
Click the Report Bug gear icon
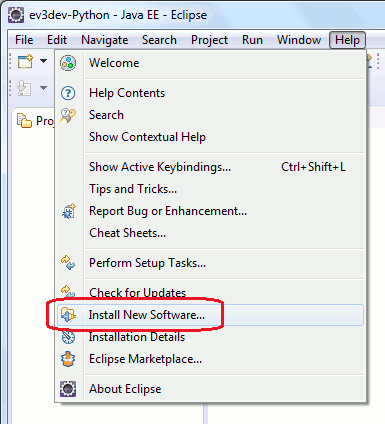tap(69, 211)
